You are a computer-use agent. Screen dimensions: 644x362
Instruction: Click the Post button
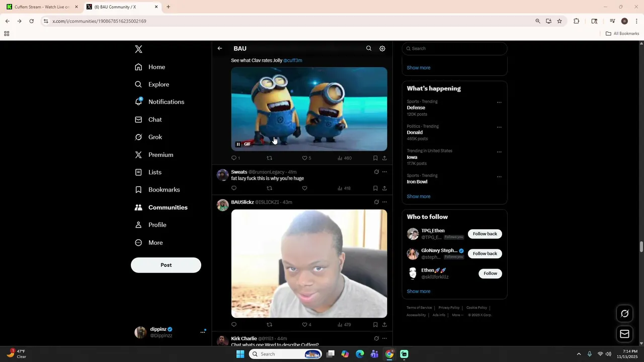point(166,265)
